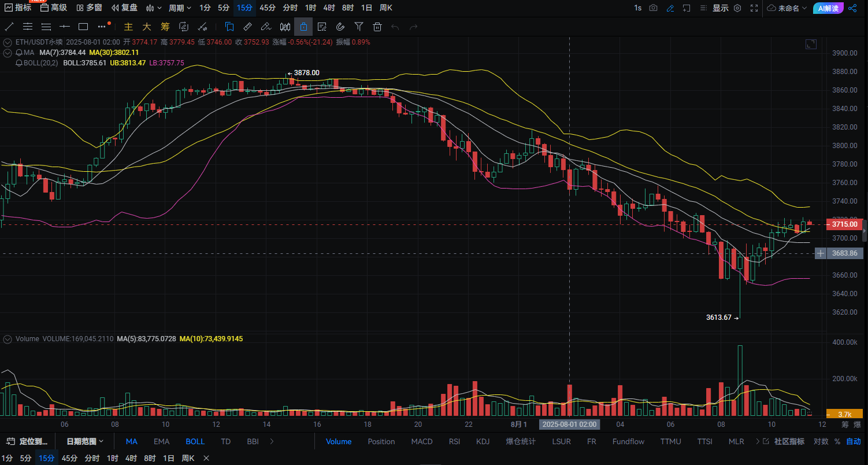Toggle the BOLL main indicator

[x=195, y=441]
